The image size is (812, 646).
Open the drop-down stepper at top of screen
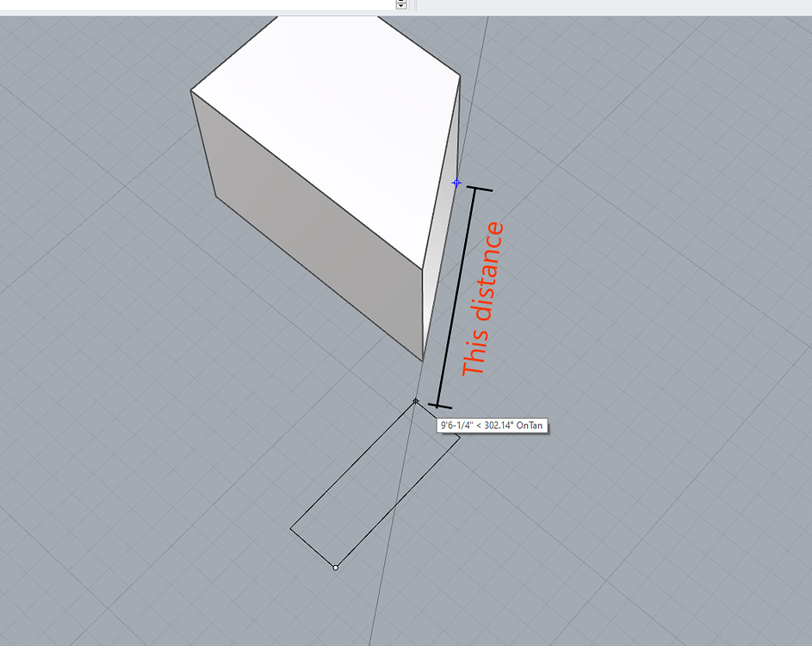(x=401, y=4)
